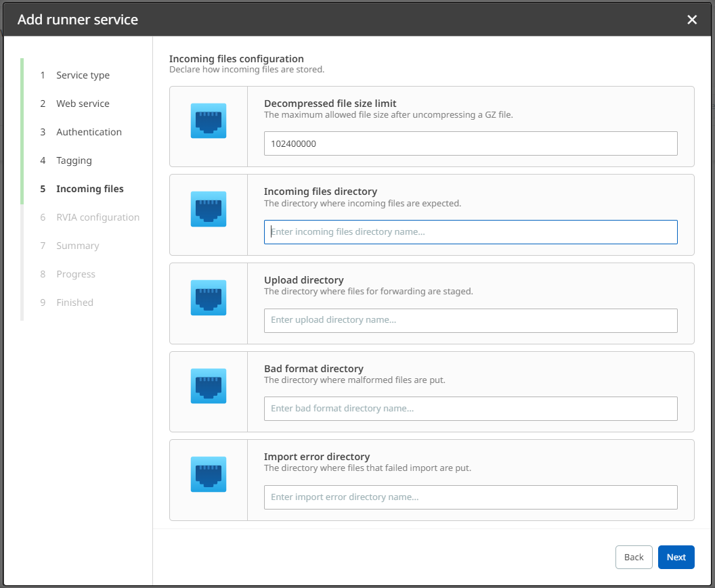Viewport: 715px width, 588px height.
Task: Select the Tagging step in the wizard
Action: (66, 160)
